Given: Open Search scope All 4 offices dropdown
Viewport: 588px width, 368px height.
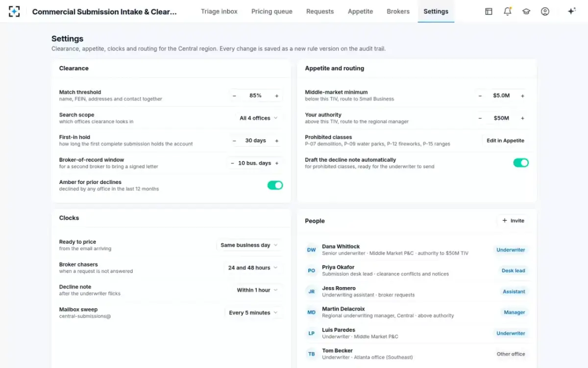Looking at the screenshot, I should click(x=259, y=118).
